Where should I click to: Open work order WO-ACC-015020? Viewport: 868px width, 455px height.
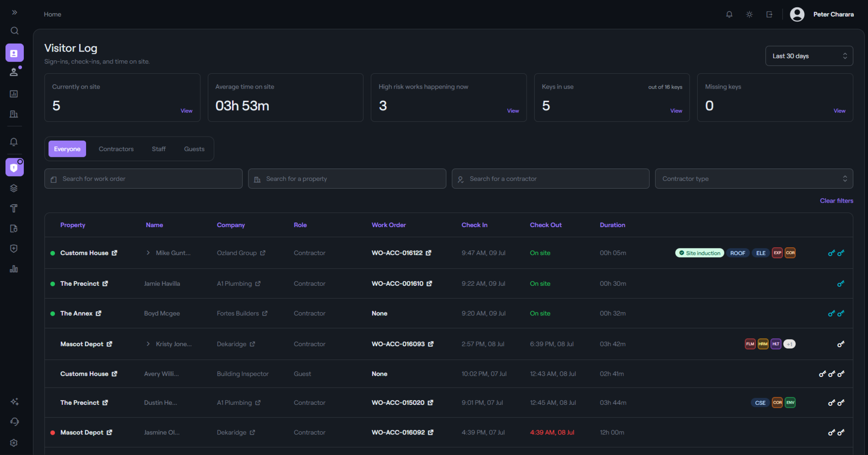coord(402,403)
